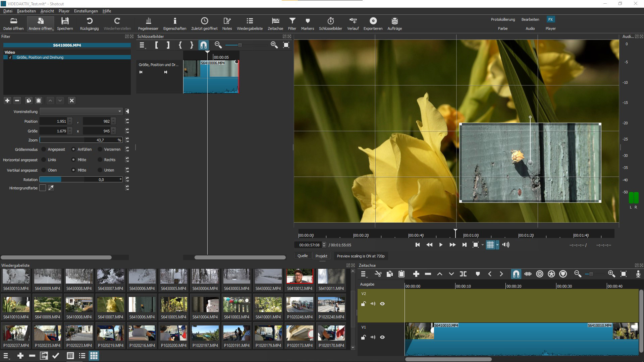Click the FX layout button
644x362 pixels.
(550, 19)
